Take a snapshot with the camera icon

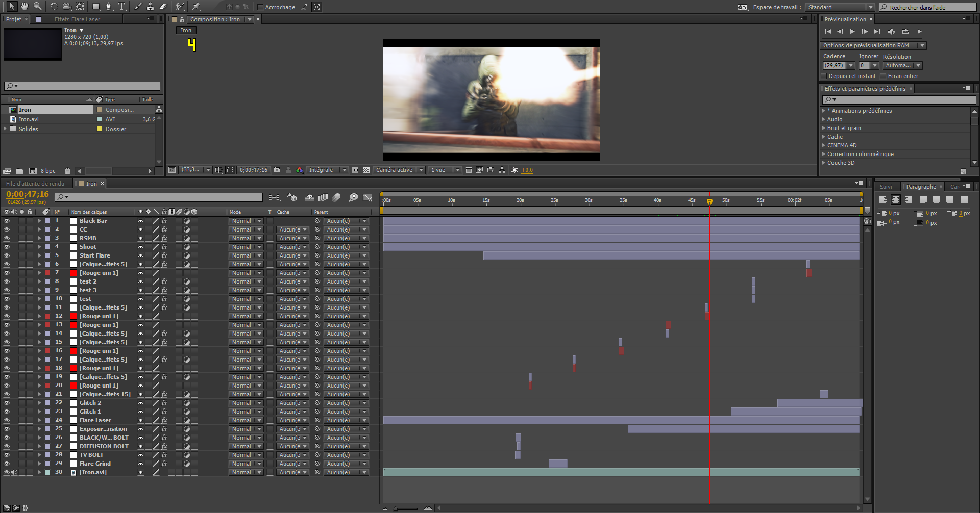[277, 170]
